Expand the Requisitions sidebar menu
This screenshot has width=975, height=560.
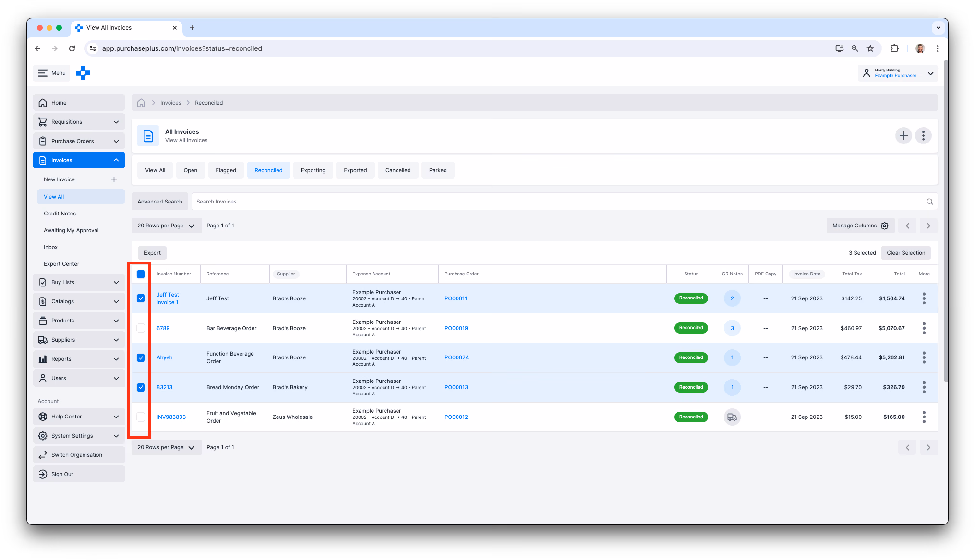click(x=79, y=122)
